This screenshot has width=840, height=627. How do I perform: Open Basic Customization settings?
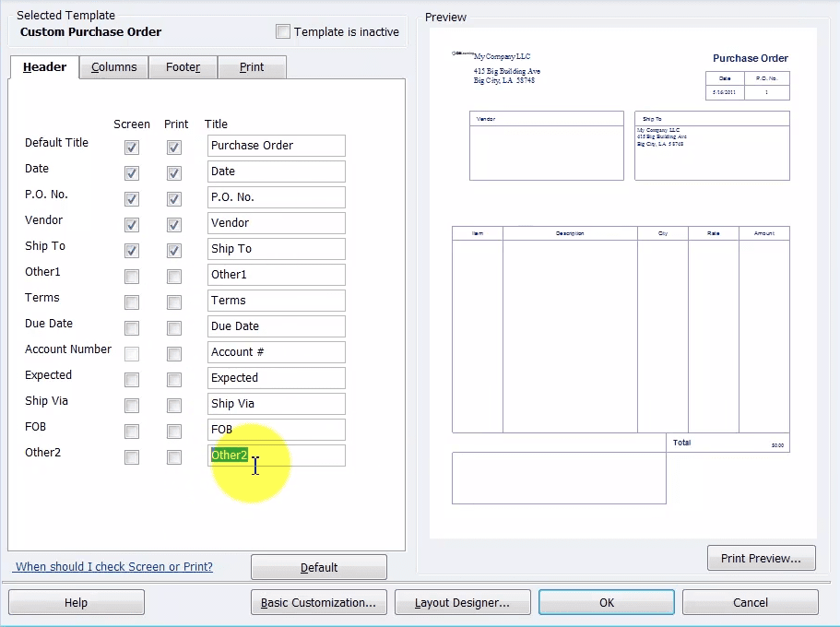tap(318, 603)
